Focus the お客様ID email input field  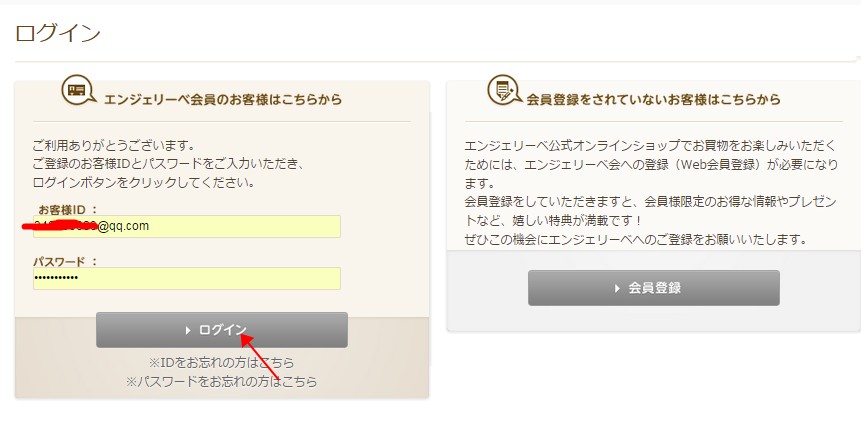(x=187, y=226)
